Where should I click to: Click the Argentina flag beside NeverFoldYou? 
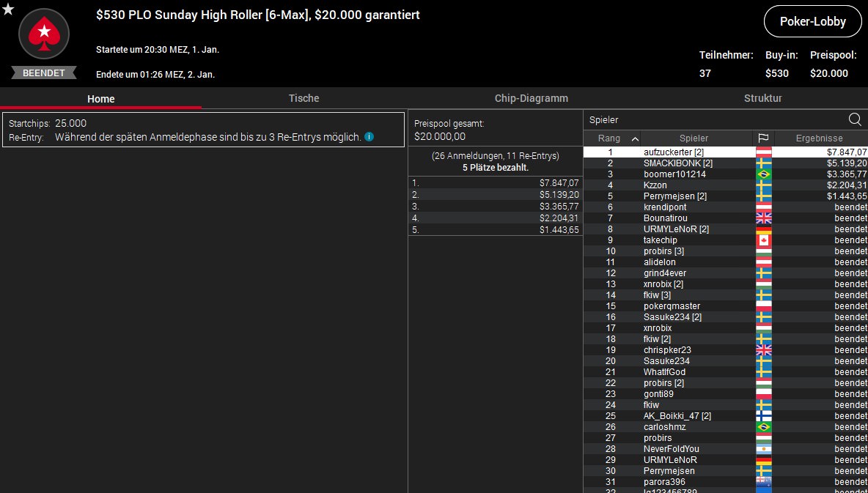(x=763, y=449)
